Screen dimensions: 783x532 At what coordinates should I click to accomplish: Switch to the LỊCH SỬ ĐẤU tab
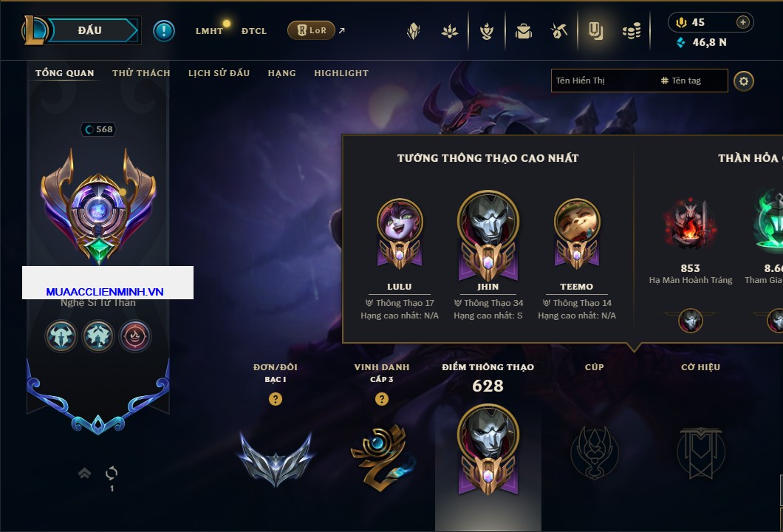click(x=219, y=73)
